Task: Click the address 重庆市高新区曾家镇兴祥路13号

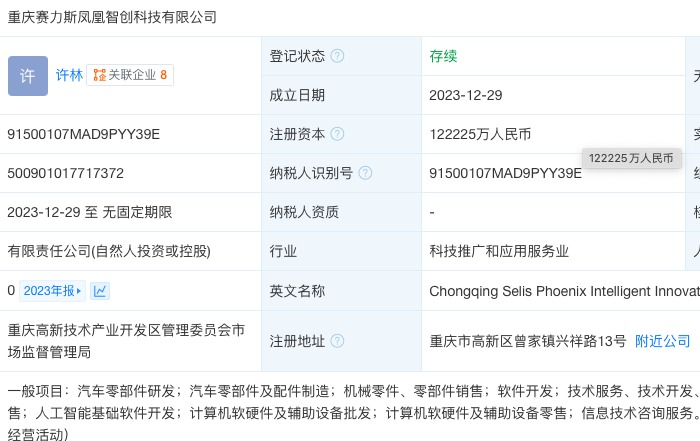Action: 528,341
